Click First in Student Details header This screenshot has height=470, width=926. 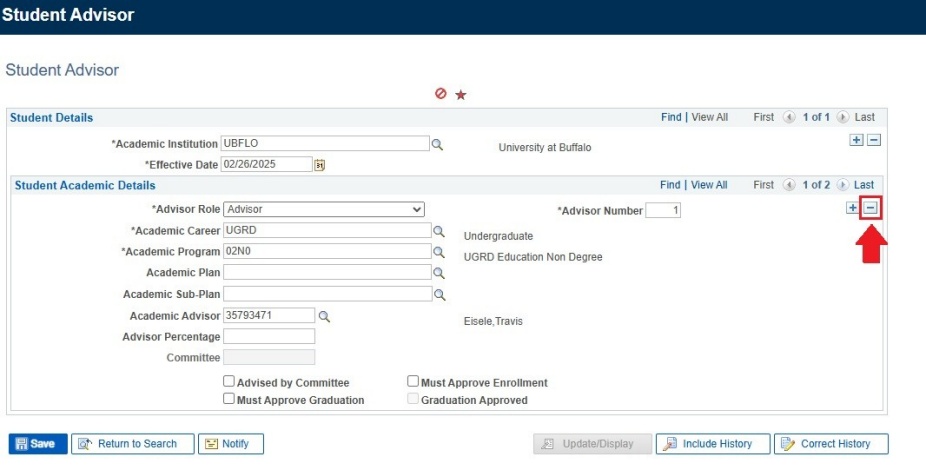764,117
